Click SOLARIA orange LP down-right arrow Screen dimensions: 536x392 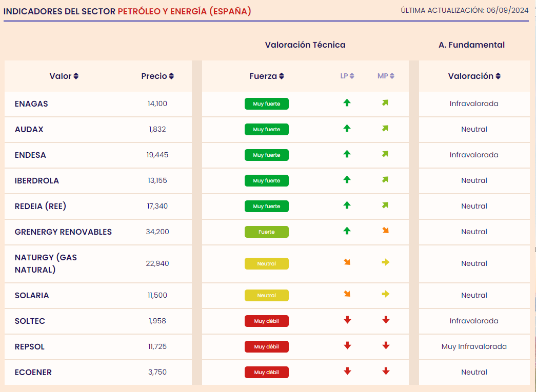pyautogui.click(x=347, y=294)
